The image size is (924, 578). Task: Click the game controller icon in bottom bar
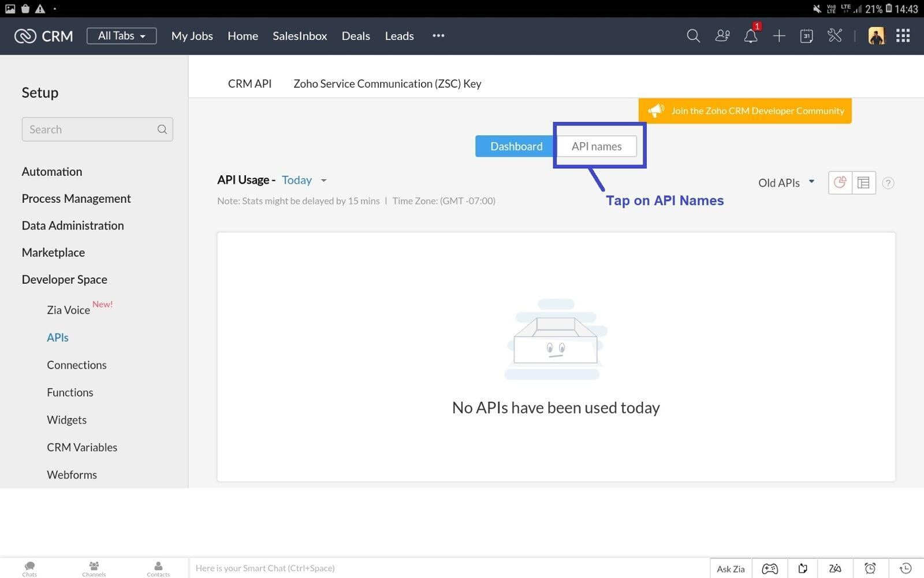click(770, 569)
